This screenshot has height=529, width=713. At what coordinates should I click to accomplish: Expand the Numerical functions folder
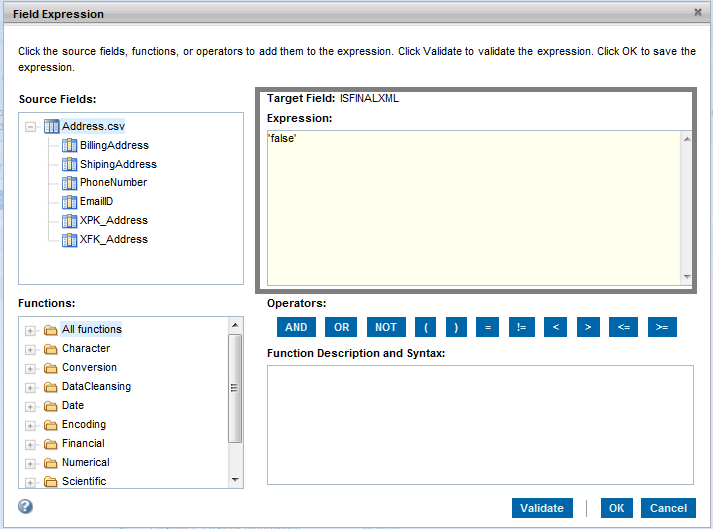pos(30,464)
